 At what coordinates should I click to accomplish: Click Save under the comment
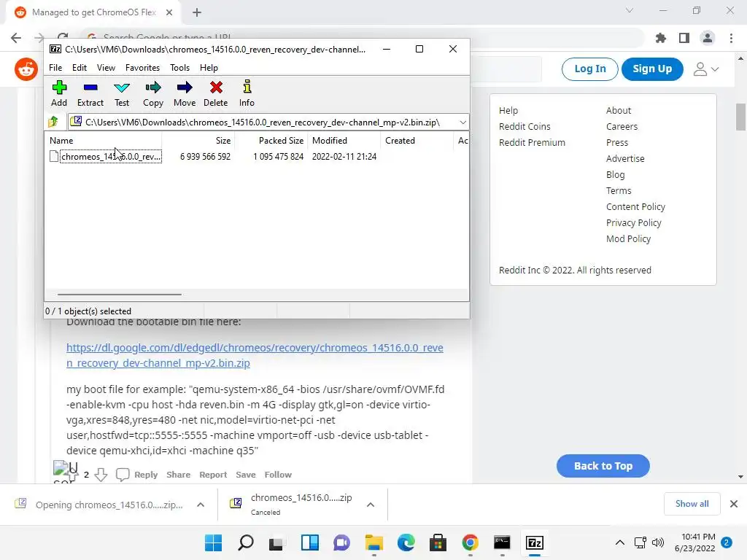(246, 475)
